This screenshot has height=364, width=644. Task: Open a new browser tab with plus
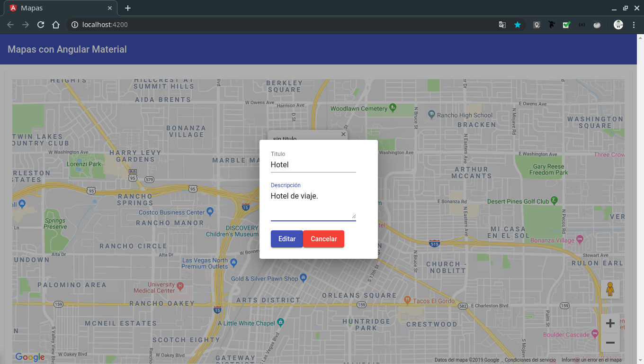click(x=128, y=8)
